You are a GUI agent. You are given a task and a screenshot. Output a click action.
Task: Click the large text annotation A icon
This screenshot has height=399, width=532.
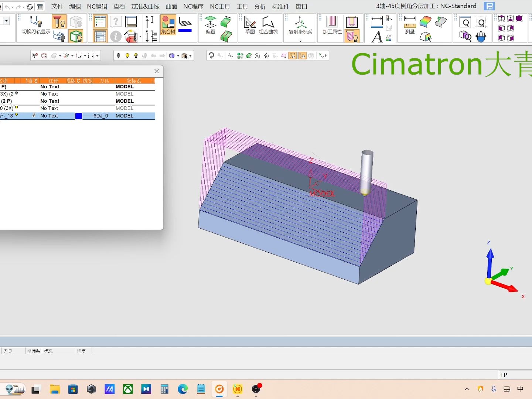[x=376, y=37]
